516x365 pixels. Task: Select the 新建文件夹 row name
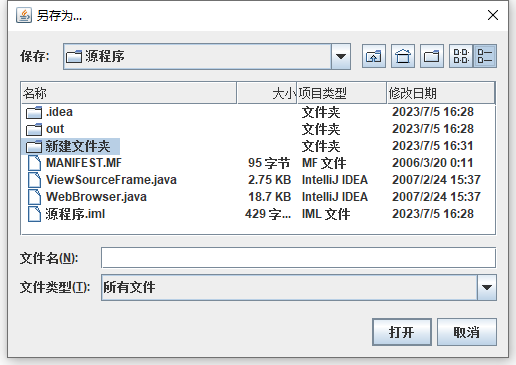(78, 146)
